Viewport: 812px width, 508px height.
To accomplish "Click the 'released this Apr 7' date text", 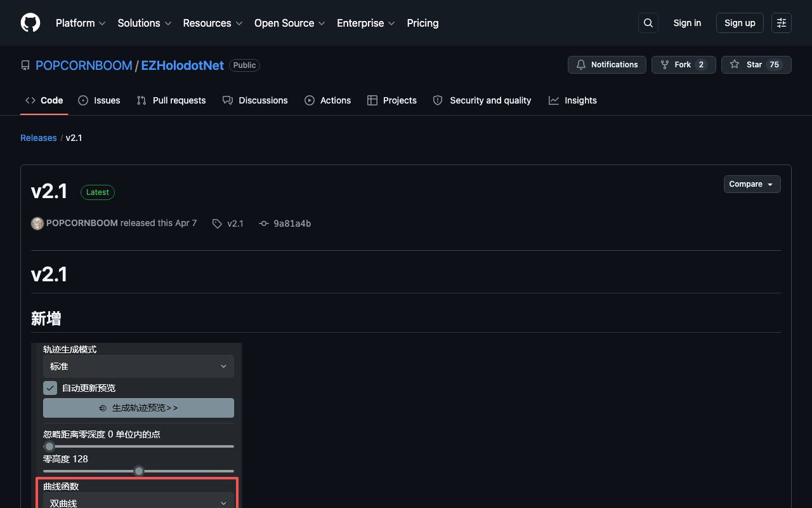I will click(x=159, y=224).
